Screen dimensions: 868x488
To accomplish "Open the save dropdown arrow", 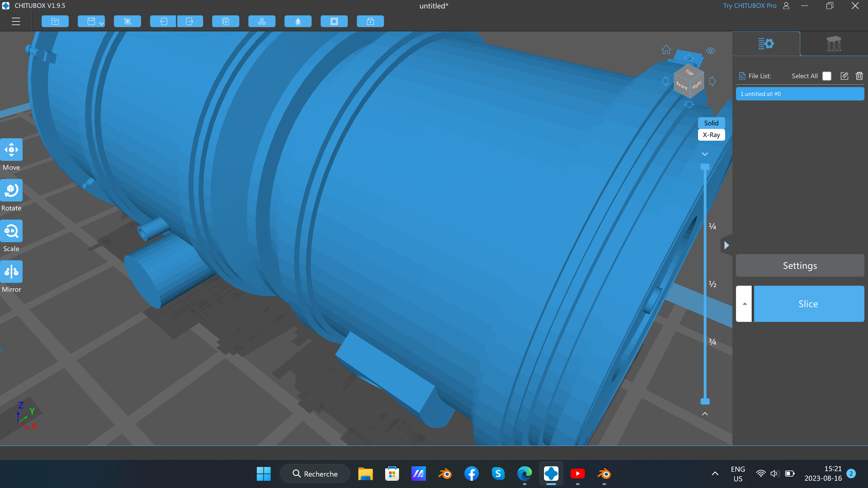I will pos(102,23).
